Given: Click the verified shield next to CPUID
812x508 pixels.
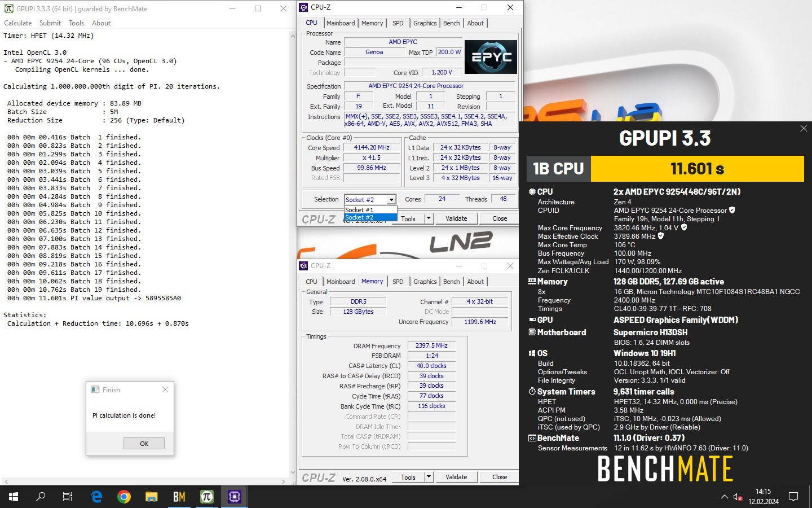Looking at the screenshot, I should [x=732, y=210].
